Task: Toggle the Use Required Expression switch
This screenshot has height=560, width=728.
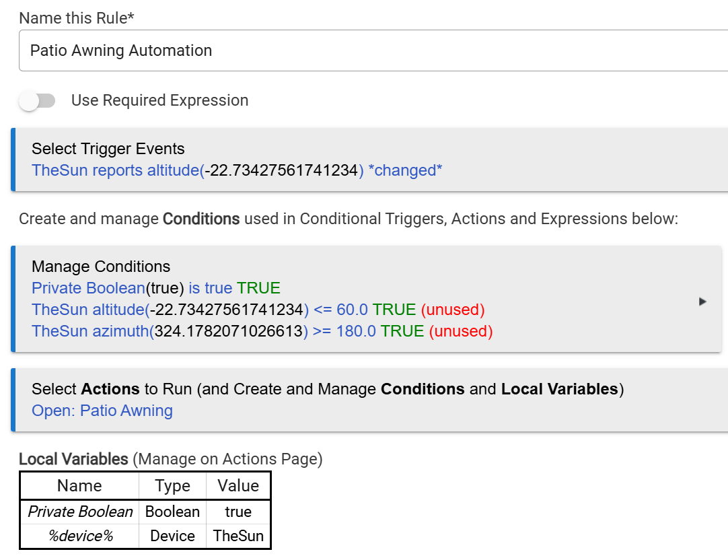Action: [x=37, y=100]
